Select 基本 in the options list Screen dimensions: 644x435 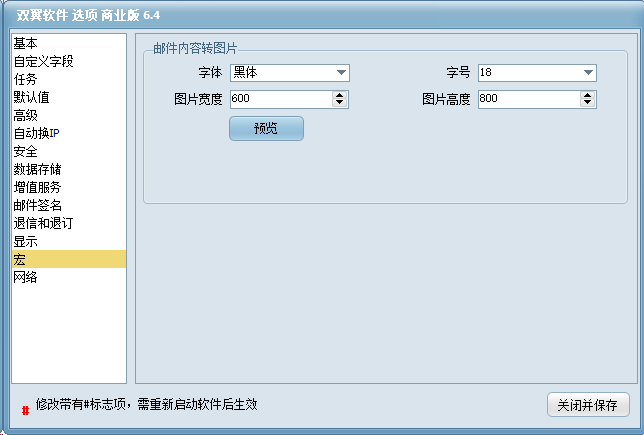[x=69, y=43]
